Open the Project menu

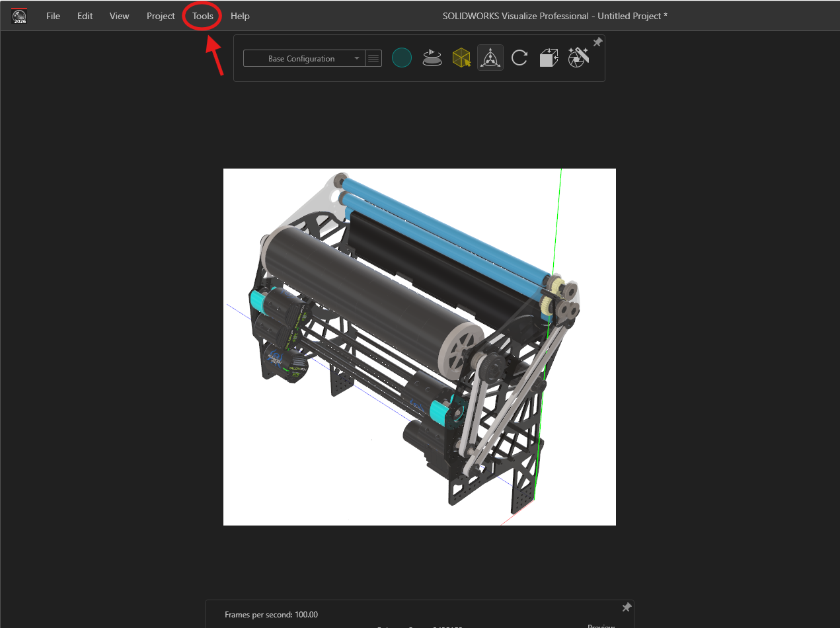(161, 16)
